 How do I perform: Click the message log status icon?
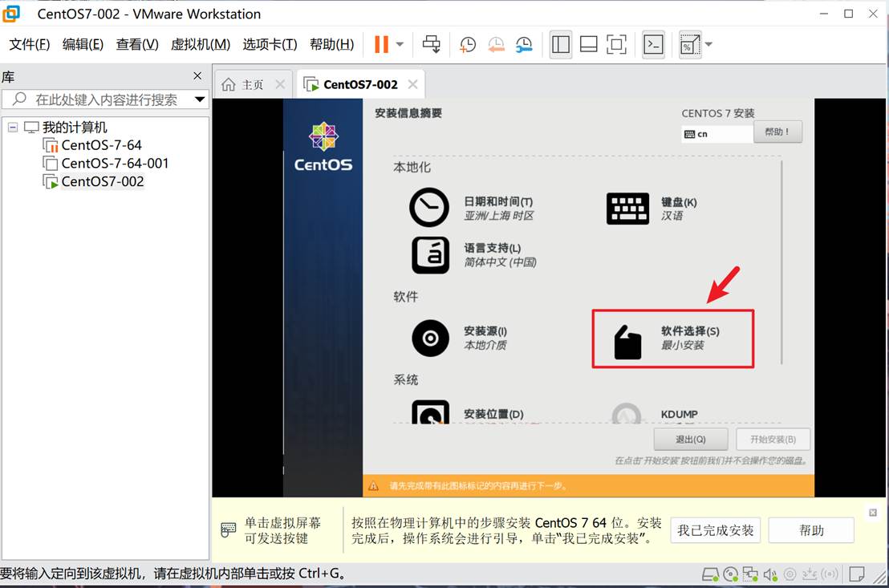[857, 574]
